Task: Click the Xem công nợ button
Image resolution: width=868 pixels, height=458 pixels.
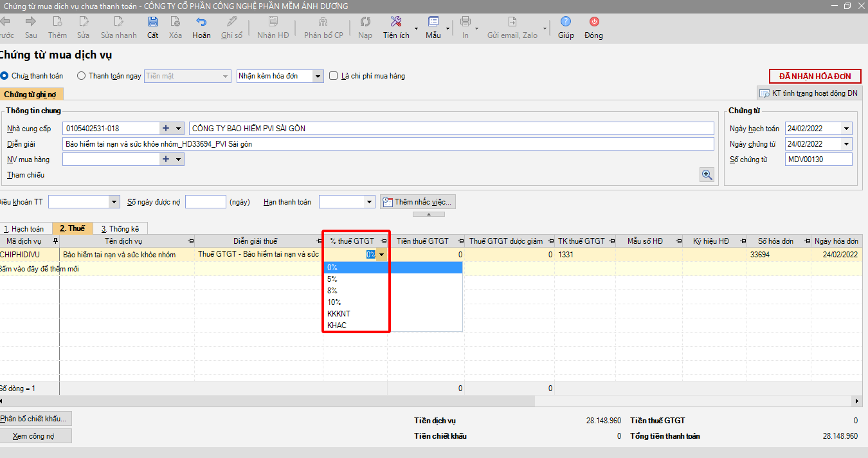Action: (x=35, y=436)
